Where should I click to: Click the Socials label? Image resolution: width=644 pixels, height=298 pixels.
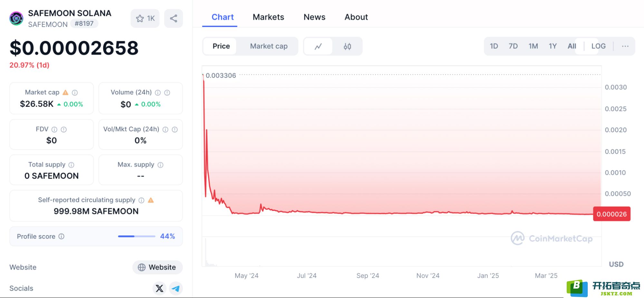click(x=21, y=288)
